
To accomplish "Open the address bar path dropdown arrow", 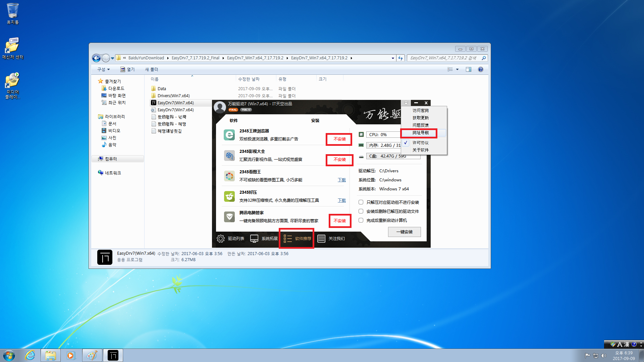I will [393, 58].
